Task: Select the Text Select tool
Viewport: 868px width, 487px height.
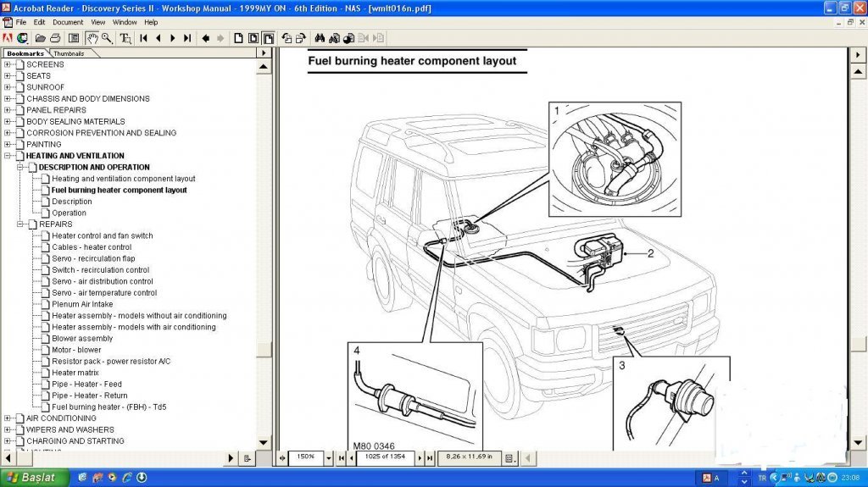Action: (x=125, y=38)
